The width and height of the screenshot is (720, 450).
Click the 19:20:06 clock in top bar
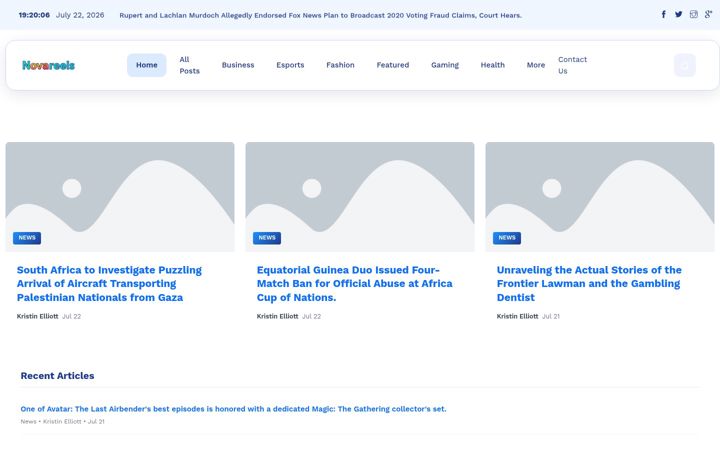click(x=34, y=15)
